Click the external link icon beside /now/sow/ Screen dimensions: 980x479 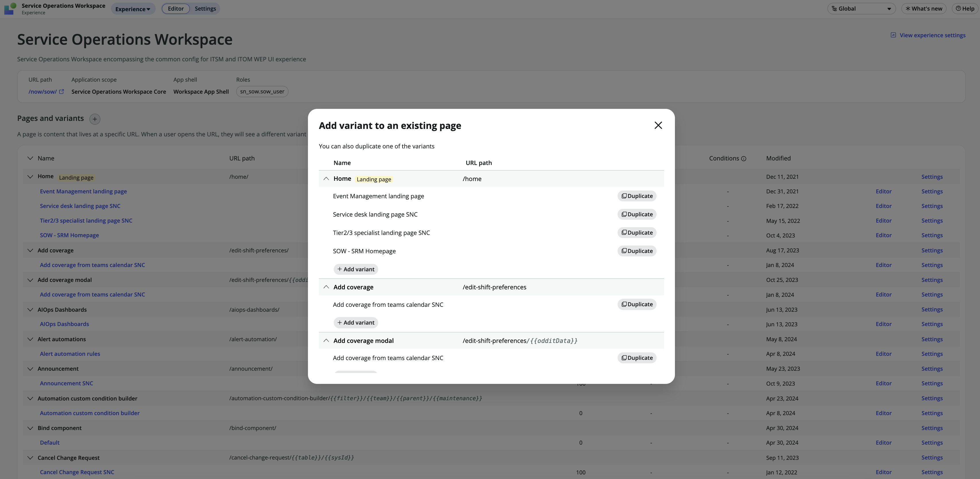[62, 92]
